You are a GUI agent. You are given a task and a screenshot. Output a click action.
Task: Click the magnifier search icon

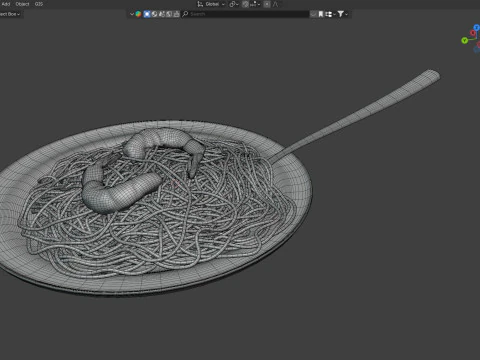185,14
